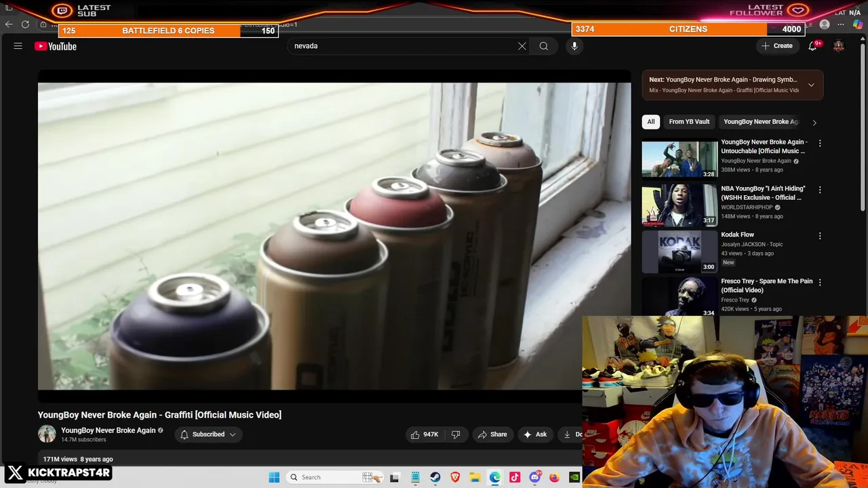Click the WORLDSTARHIPHOP channel name

coord(747,207)
